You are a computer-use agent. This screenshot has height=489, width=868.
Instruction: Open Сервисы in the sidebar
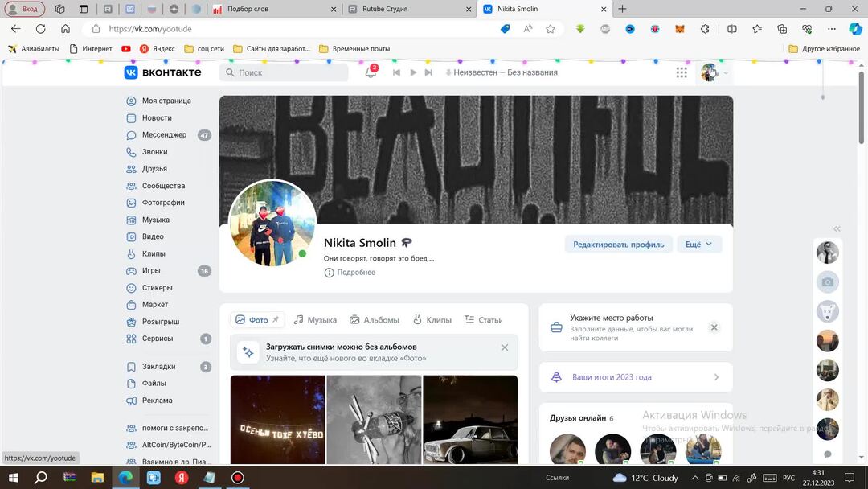point(168,339)
